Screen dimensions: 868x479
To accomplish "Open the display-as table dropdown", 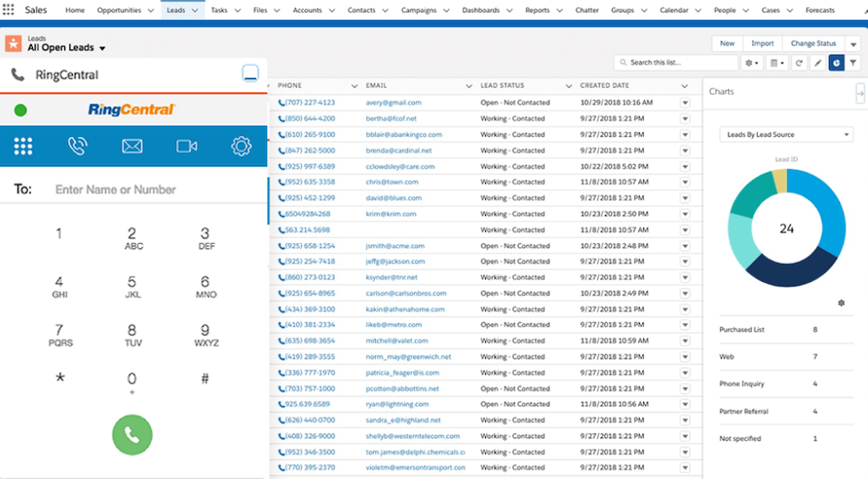I will [x=777, y=62].
